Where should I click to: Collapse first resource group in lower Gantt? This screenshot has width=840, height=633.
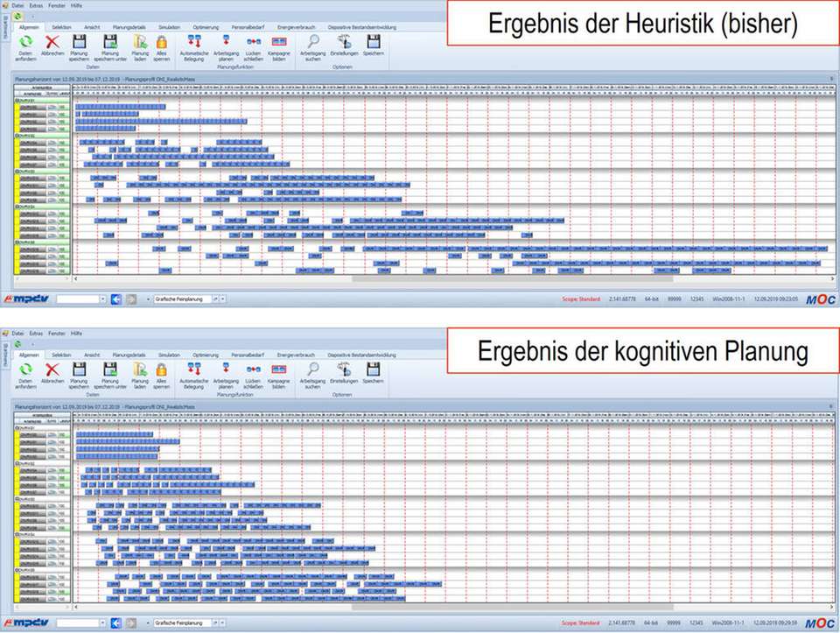tap(17, 426)
